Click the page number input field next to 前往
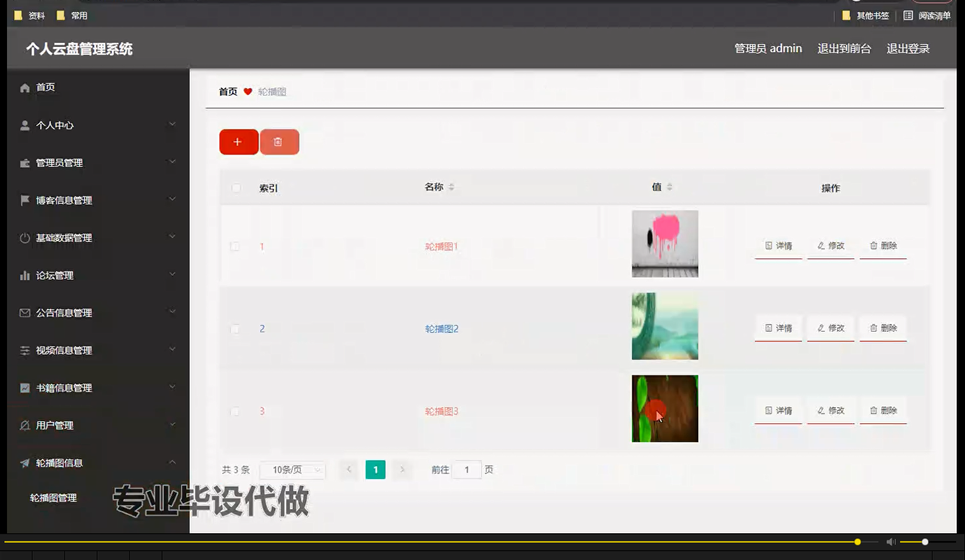 coord(468,470)
